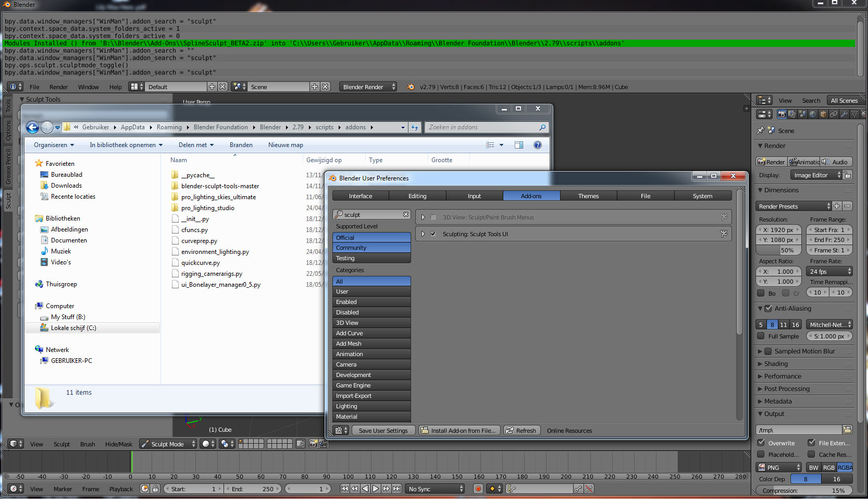Lock the timeline time range
Screen dimensions: 868x499
point(155,489)
